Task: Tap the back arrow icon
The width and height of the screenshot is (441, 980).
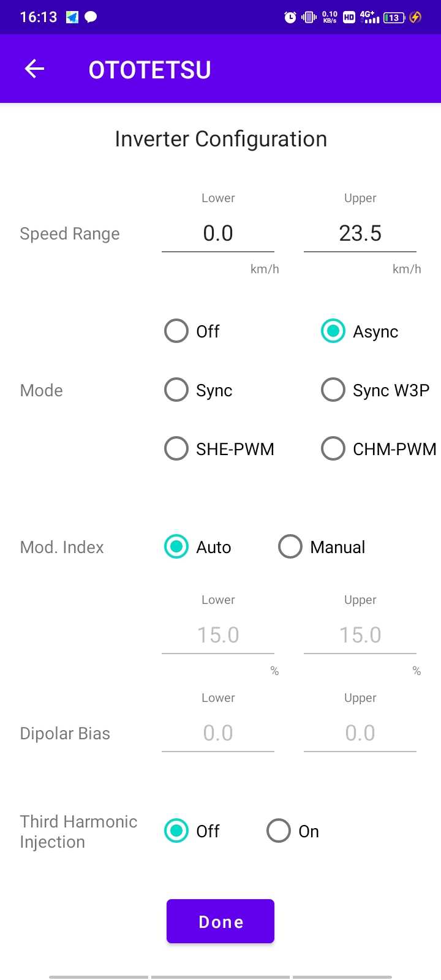Action: [34, 69]
